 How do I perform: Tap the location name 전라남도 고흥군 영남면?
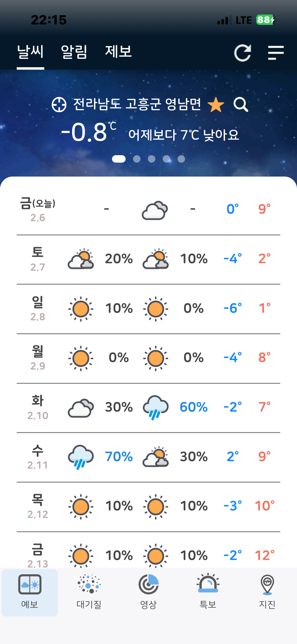[x=137, y=104]
